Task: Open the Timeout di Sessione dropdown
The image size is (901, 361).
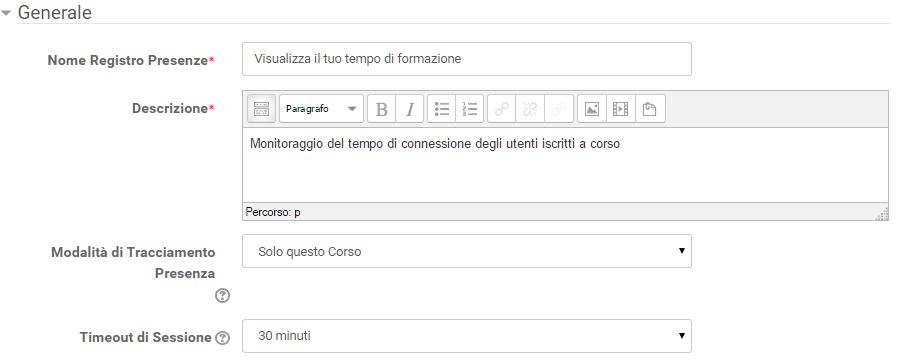Action: (467, 336)
